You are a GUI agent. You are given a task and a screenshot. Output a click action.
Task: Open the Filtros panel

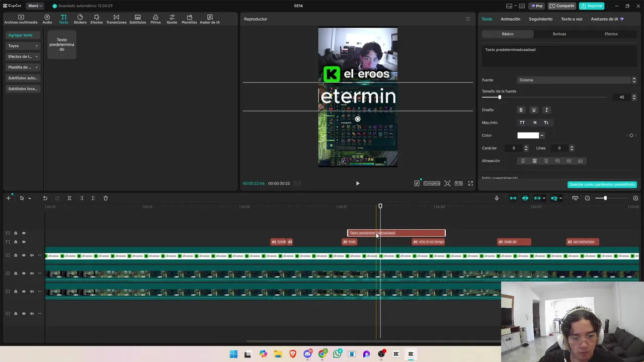pos(155,19)
